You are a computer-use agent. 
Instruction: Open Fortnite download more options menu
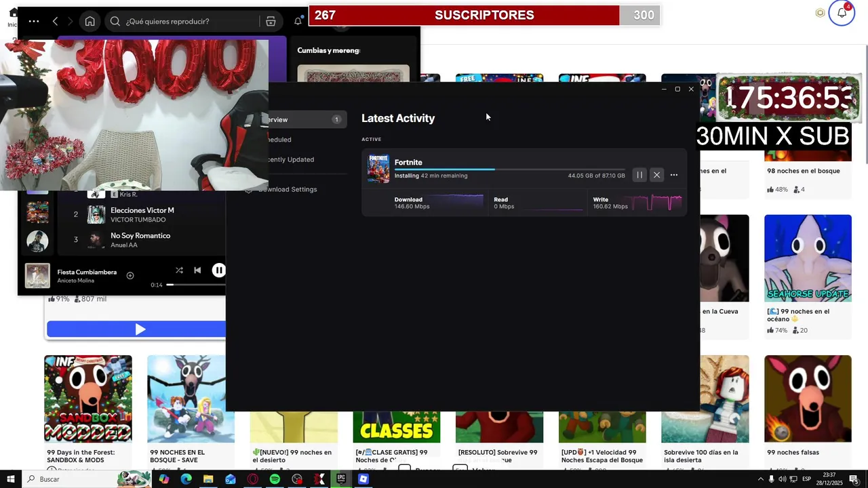pos(674,175)
